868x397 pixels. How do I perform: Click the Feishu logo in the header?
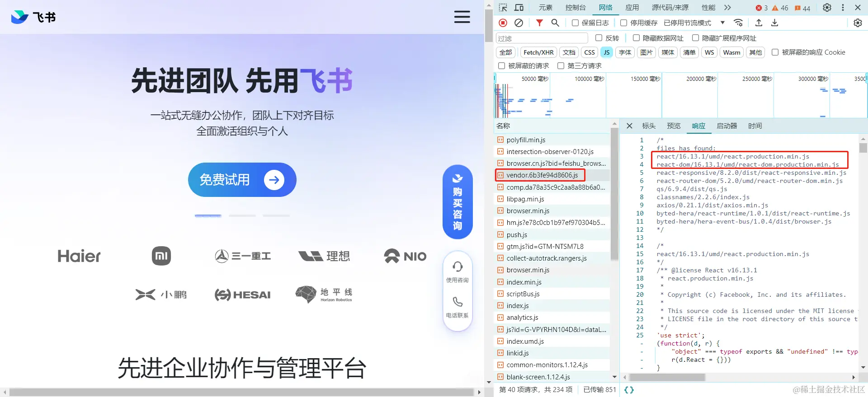(33, 17)
